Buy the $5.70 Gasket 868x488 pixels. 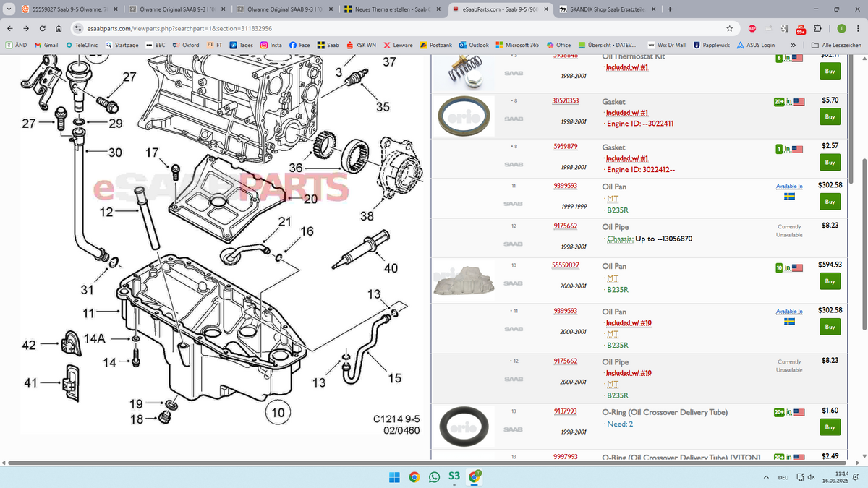[x=830, y=116]
